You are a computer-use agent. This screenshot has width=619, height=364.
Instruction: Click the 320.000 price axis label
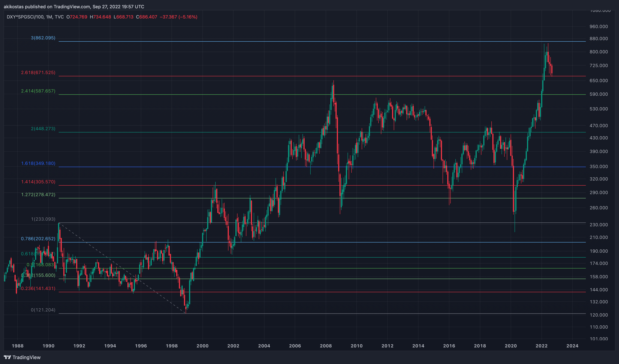point(599,179)
